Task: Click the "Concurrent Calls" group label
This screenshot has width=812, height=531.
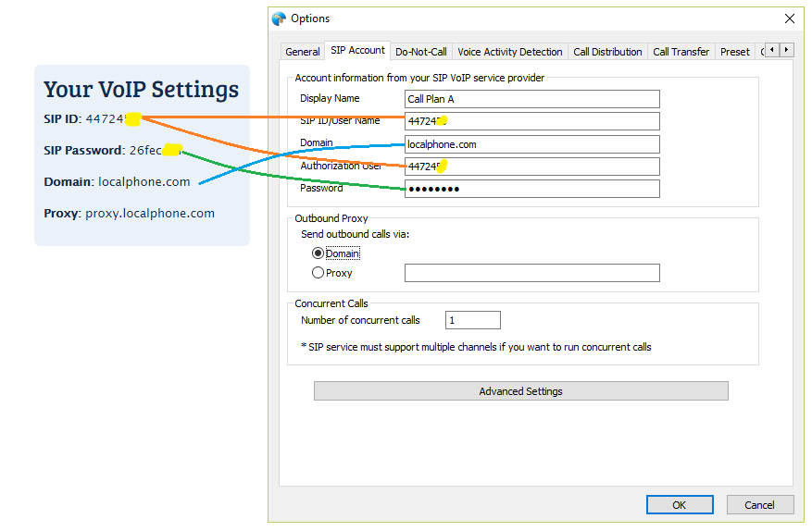Action: click(331, 303)
